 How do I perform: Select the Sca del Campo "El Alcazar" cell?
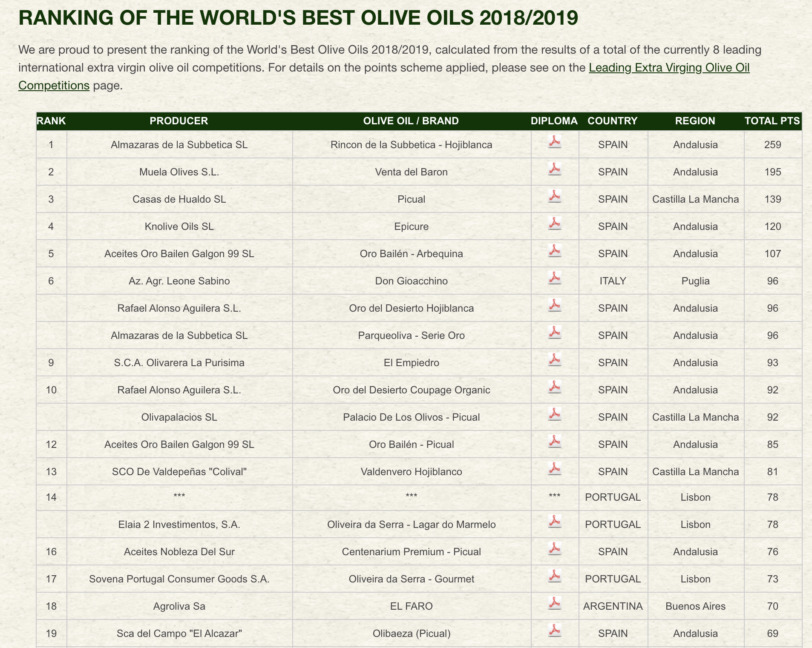(179, 634)
